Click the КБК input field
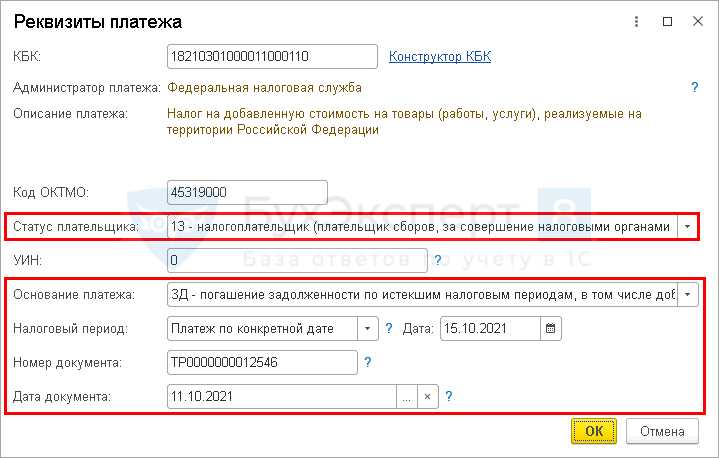The height and width of the screenshot is (458, 719). (x=272, y=56)
